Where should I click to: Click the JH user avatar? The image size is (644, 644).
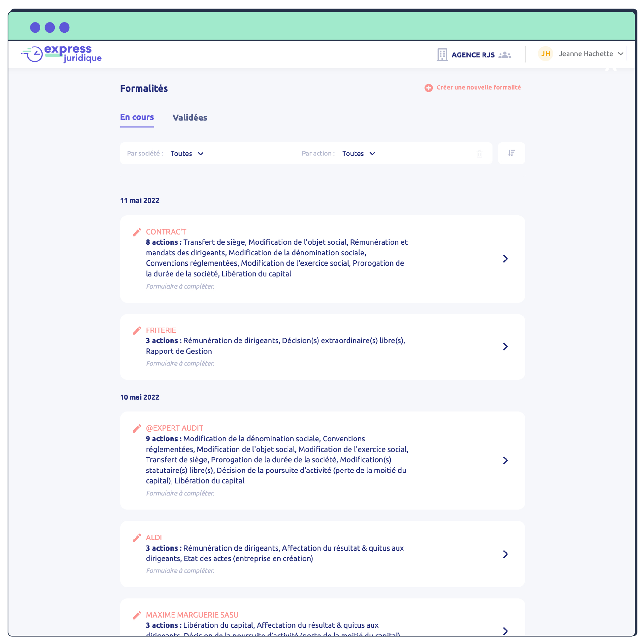545,54
